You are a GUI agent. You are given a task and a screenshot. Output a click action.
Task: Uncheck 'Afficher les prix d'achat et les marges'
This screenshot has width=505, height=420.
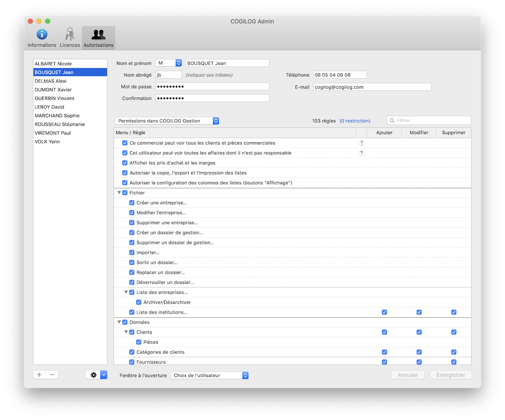coord(125,163)
